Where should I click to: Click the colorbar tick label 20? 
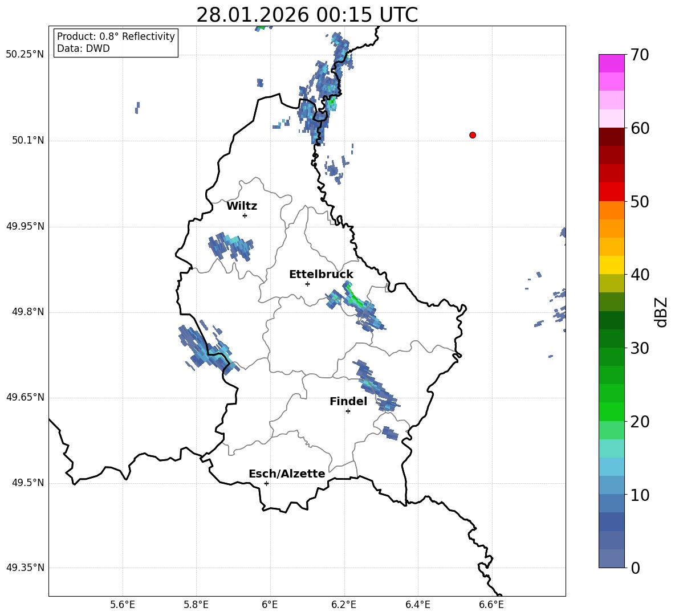coord(640,421)
